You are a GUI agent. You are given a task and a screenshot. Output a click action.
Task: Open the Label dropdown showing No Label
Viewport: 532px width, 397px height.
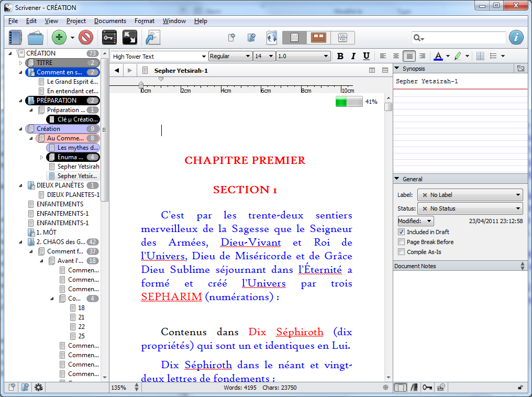click(470, 195)
